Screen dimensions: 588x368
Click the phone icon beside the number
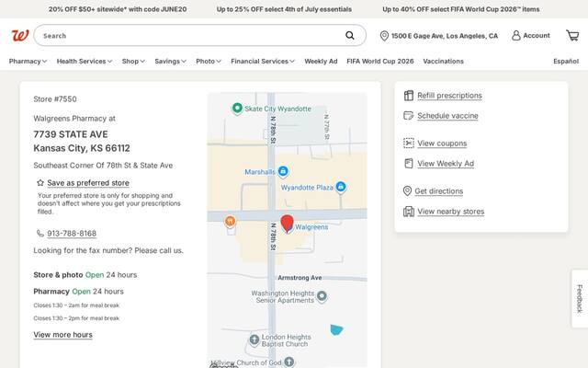(x=40, y=233)
